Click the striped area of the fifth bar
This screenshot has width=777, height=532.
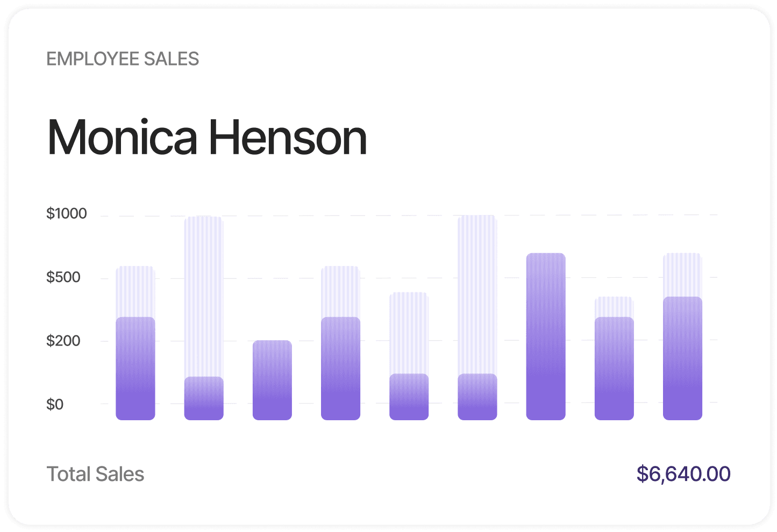(409, 333)
